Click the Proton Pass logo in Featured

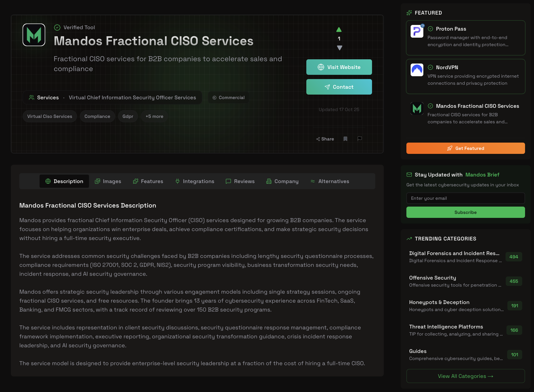tap(417, 31)
